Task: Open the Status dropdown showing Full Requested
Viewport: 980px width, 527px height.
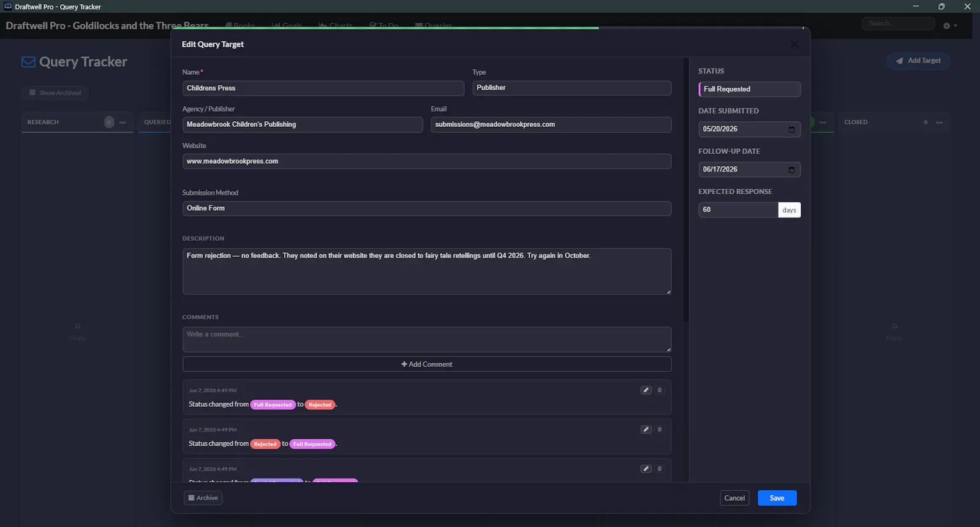Action: click(749, 89)
